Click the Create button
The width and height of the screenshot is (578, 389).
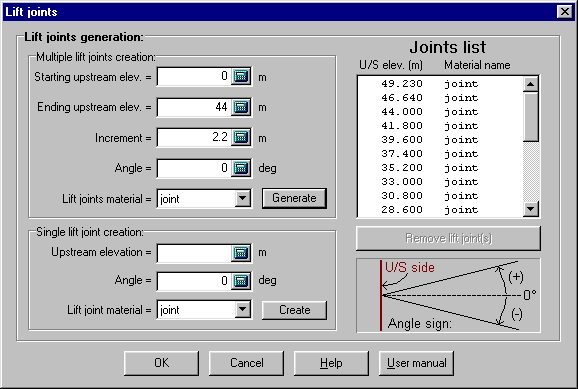(294, 310)
